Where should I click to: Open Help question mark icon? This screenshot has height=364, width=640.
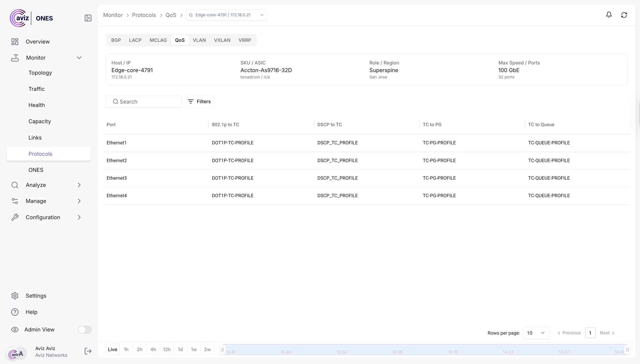(x=15, y=312)
